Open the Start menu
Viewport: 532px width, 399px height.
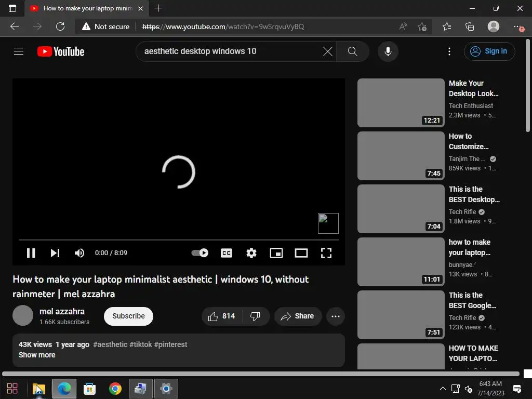point(12,389)
